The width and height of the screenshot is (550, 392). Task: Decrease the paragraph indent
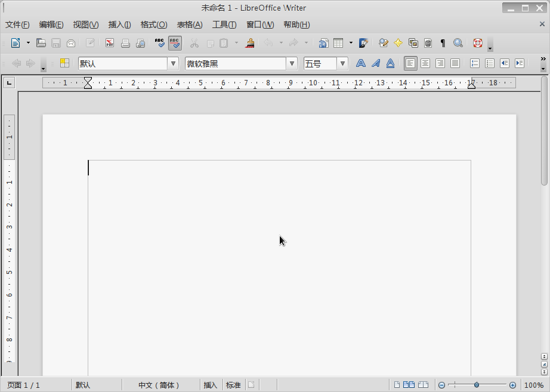(505, 63)
